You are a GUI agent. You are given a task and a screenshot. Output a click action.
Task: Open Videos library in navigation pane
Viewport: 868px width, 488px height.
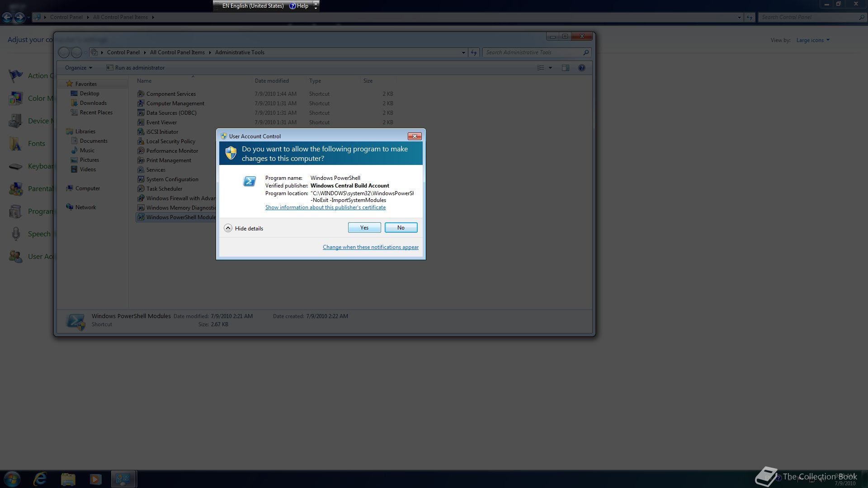coord(88,169)
